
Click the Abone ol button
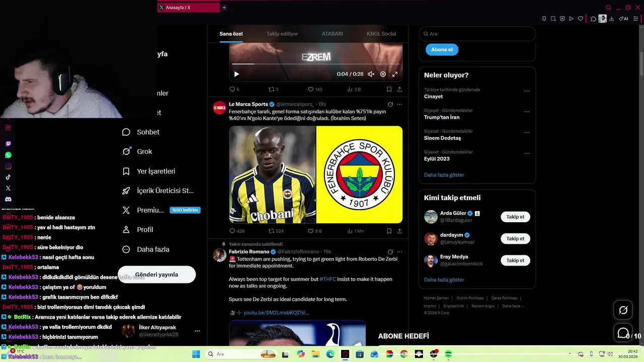click(442, 49)
